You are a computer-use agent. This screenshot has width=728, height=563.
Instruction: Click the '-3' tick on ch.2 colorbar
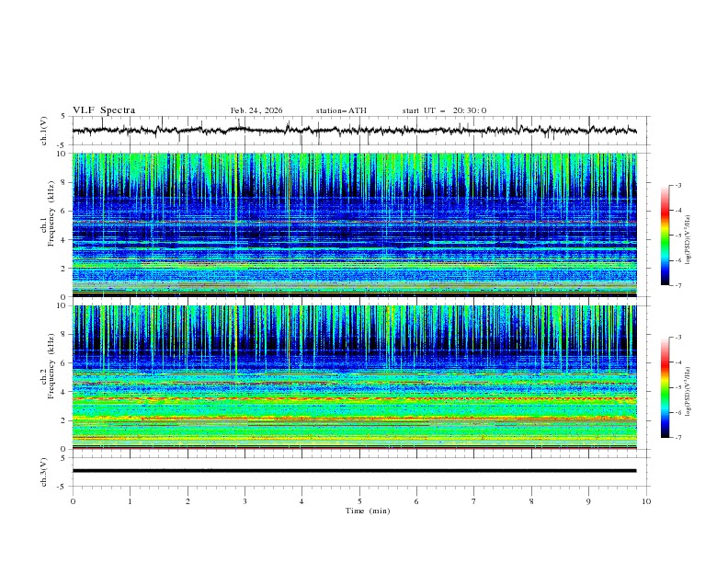(677, 338)
